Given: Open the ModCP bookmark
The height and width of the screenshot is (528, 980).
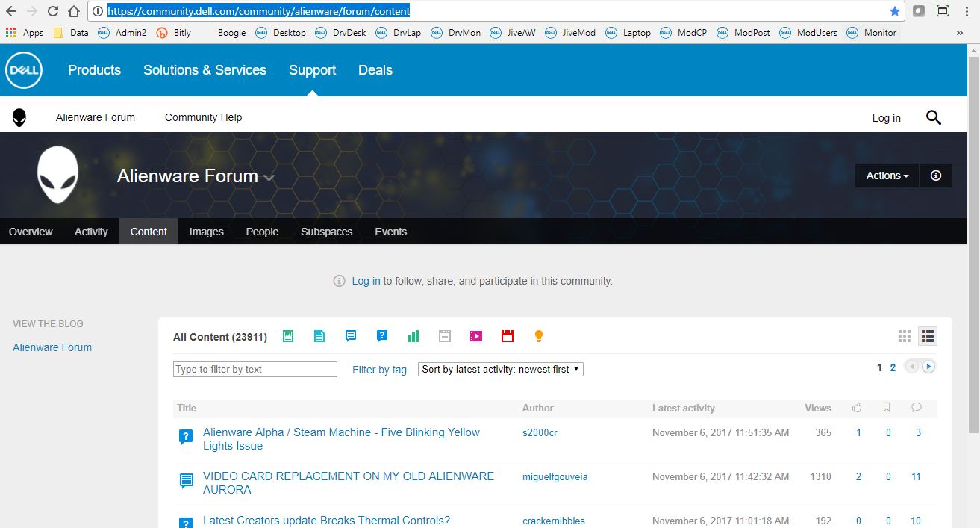Looking at the screenshot, I should point(684,33).
